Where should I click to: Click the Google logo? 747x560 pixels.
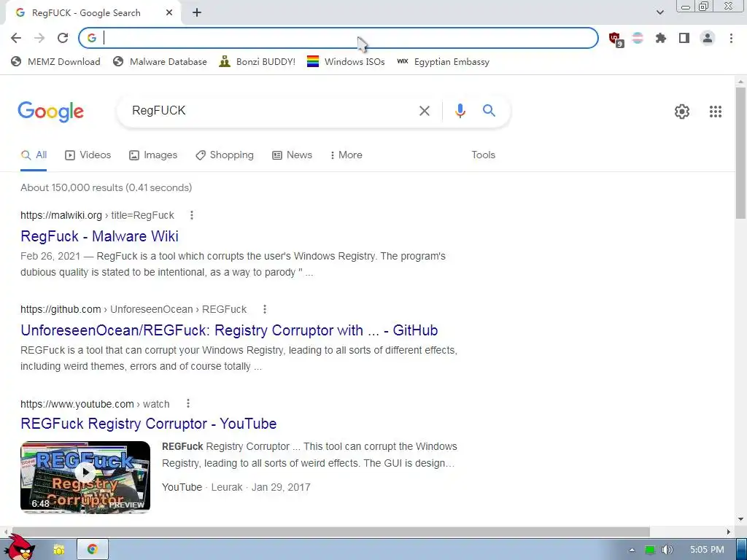coord(51,112)
